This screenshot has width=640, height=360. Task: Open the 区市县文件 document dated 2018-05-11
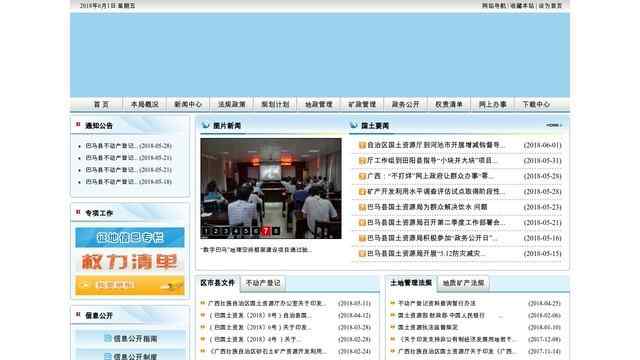[x=267, y=303]
